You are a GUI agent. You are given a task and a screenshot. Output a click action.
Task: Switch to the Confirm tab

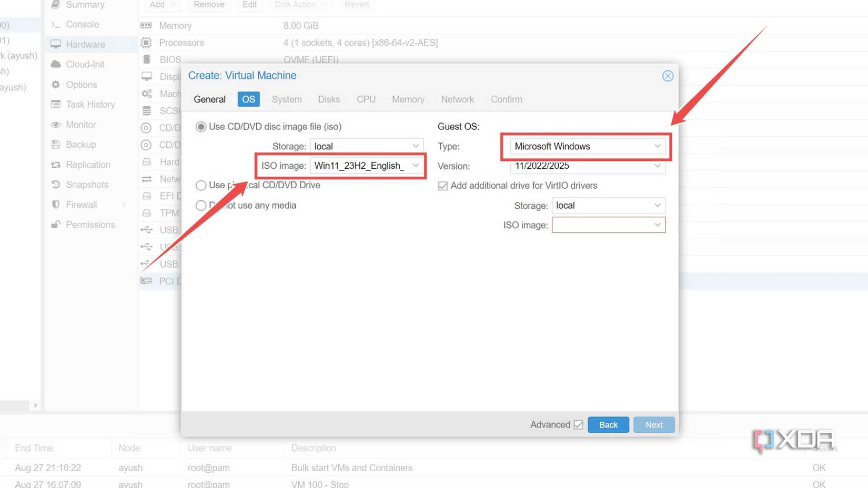click(507, 99)
